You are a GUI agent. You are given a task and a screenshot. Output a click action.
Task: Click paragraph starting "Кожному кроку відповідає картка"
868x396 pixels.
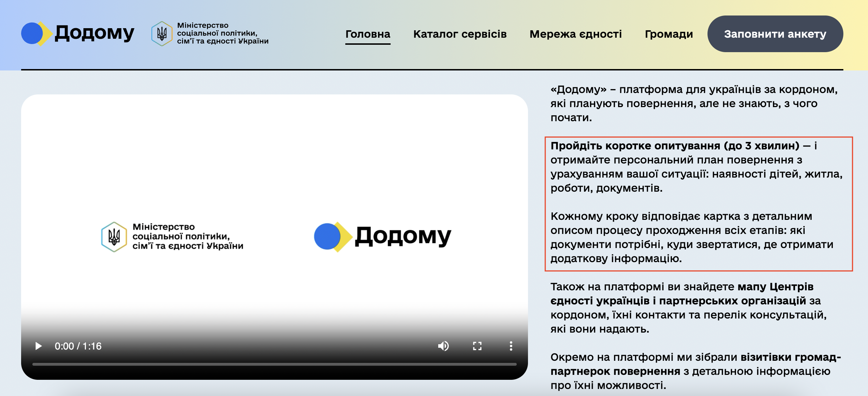692,237
